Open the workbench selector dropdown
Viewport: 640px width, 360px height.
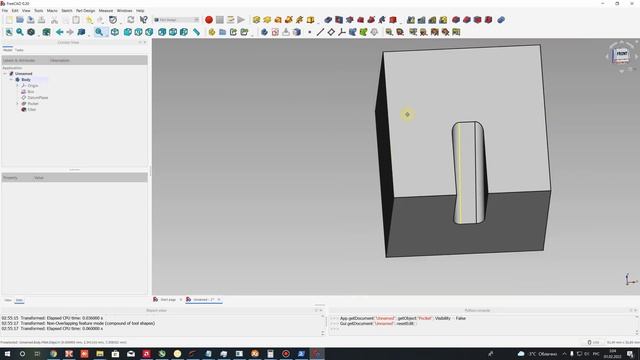click(x=177, y=20)
